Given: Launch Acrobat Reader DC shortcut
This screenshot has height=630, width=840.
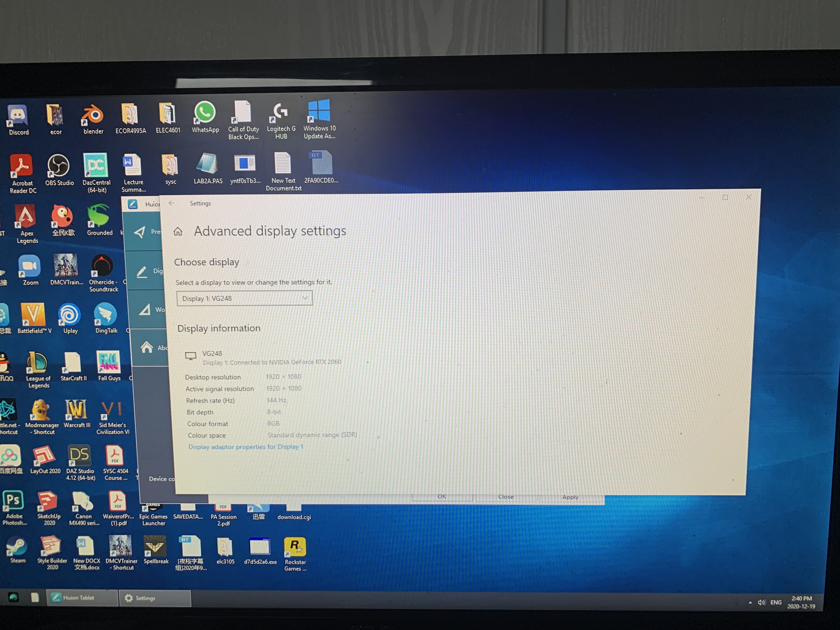Looking at the screenshot, I should pos(23,174).
